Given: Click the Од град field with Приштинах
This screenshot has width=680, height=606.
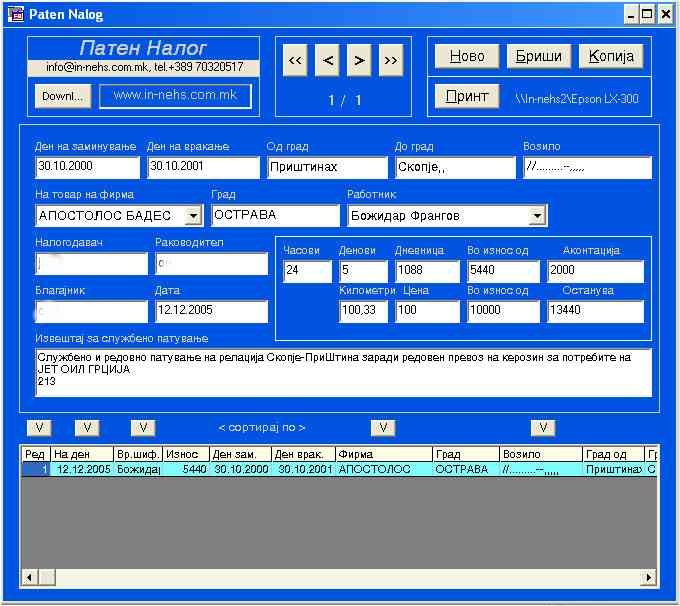Looking at the screenshot, I should point(327,167).
